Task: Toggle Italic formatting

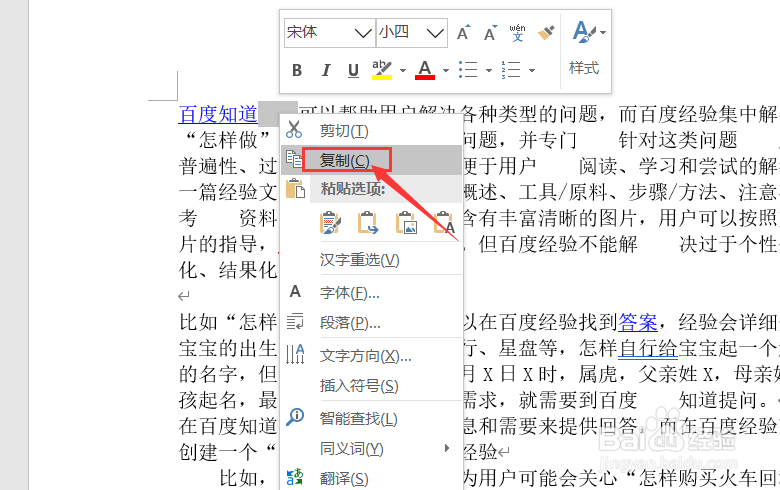Action: pos(325,70)
